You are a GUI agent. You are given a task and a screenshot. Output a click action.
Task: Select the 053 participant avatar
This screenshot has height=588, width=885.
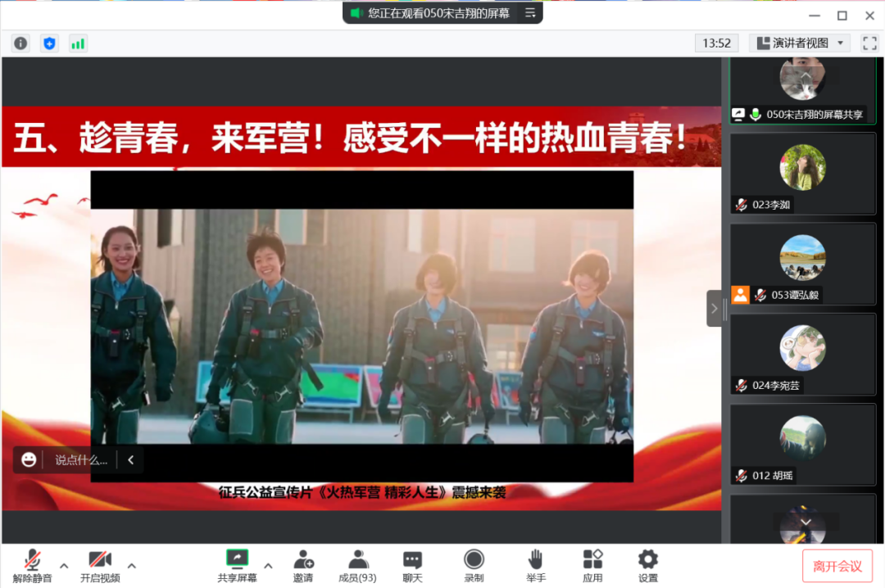[x=802, y=257]
